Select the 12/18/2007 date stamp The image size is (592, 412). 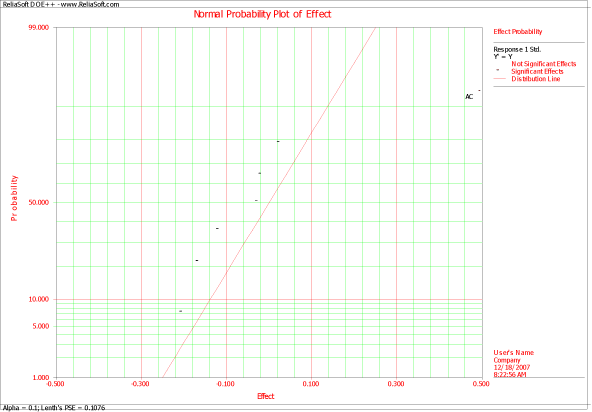[512, 367]
